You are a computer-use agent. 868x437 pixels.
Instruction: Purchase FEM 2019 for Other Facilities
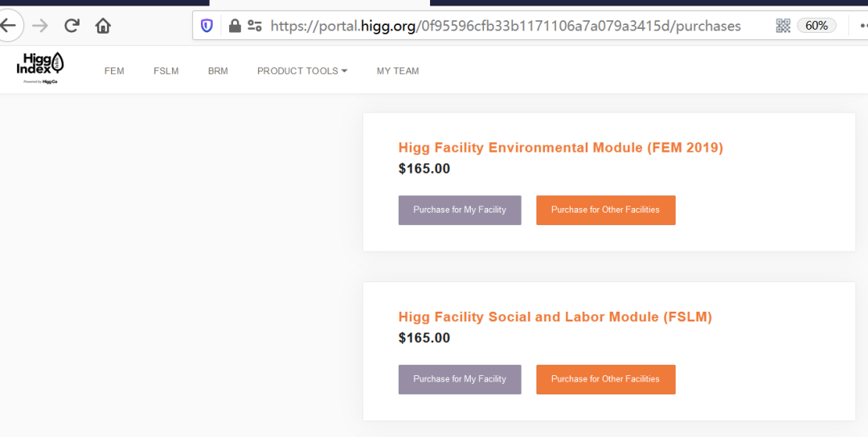[605, 210]
